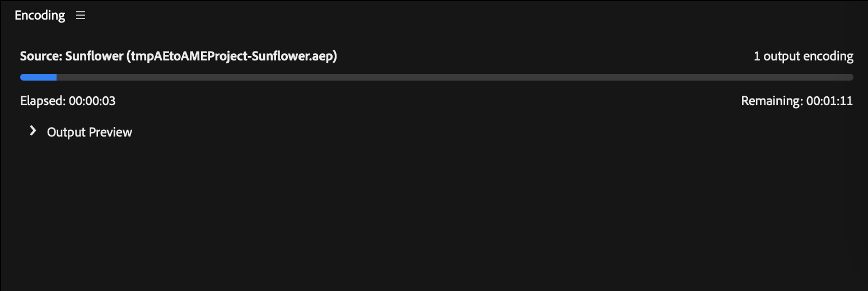Image resolution: width=868 pixels, height=291 pixels.
Task: Click the Remaining label
Action: [x=772, y=101]
